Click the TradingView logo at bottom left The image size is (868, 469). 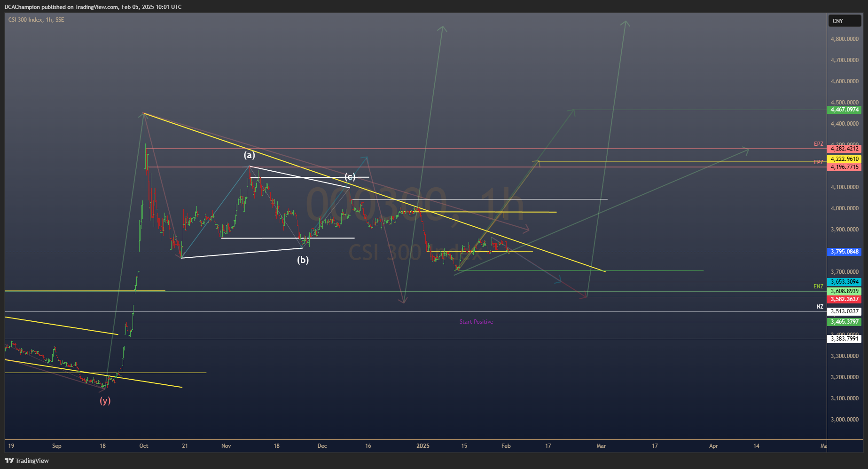(x=27, y=461)
